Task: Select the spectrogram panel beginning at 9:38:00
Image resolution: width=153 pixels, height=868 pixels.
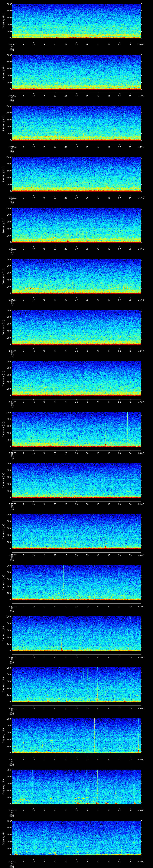Action: coord(77,481)
